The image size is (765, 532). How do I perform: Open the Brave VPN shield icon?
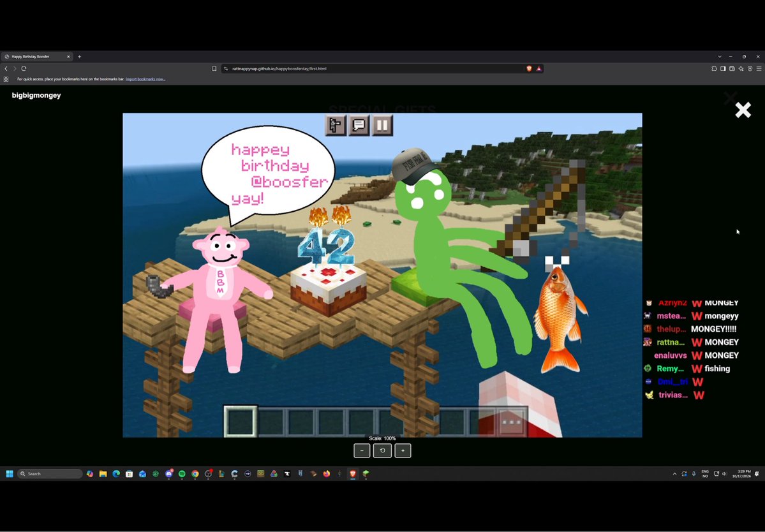[x=750, y=69]
